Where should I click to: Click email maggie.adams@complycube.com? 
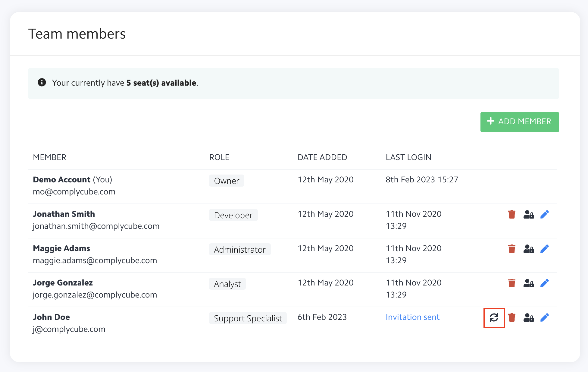[95, 260]
